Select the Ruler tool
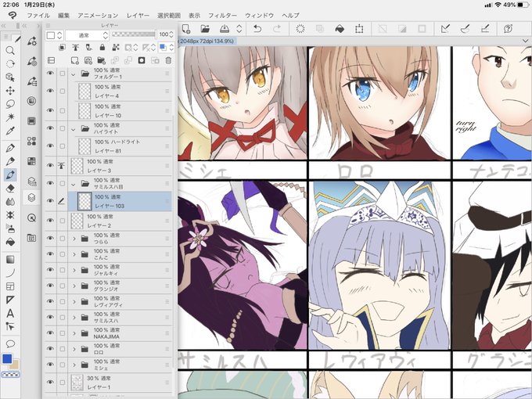The width and height of the screenshot is (532, 399). (10, 300)
